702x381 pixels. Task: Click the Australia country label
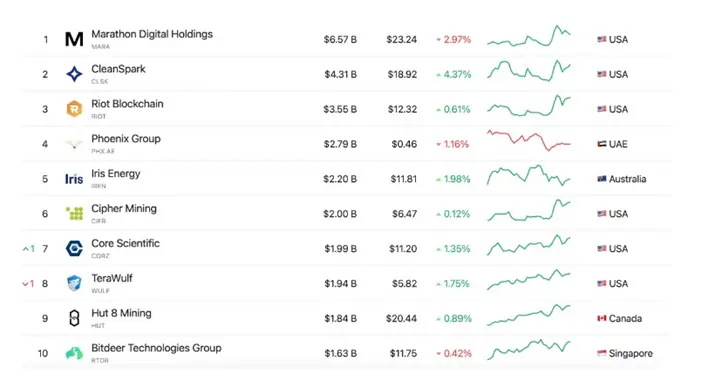pyautogui.click(x=621, y=179)
